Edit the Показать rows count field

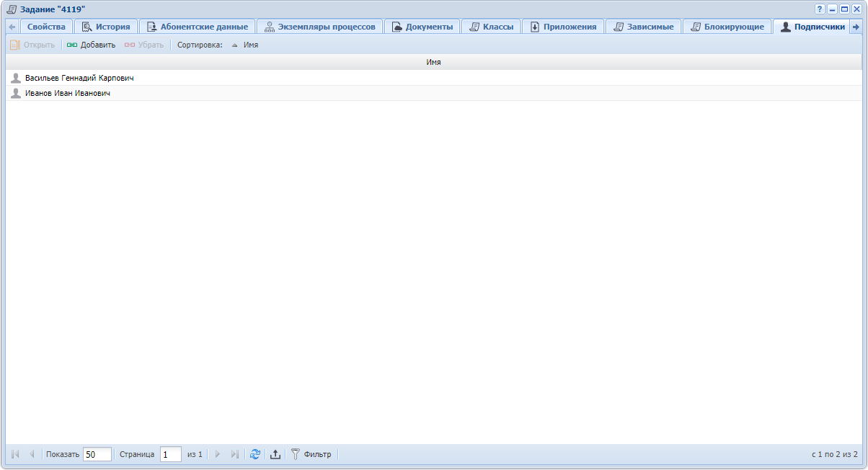coord(97,454)
